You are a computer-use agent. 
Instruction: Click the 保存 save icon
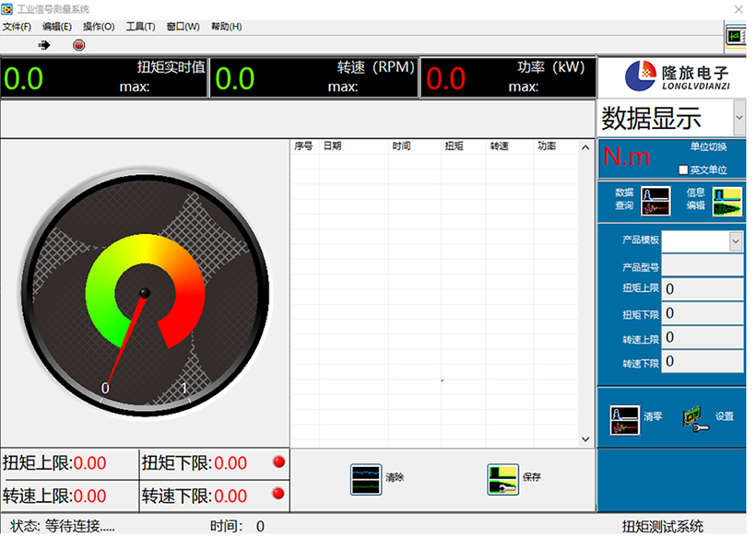click(x=502, y=479)
